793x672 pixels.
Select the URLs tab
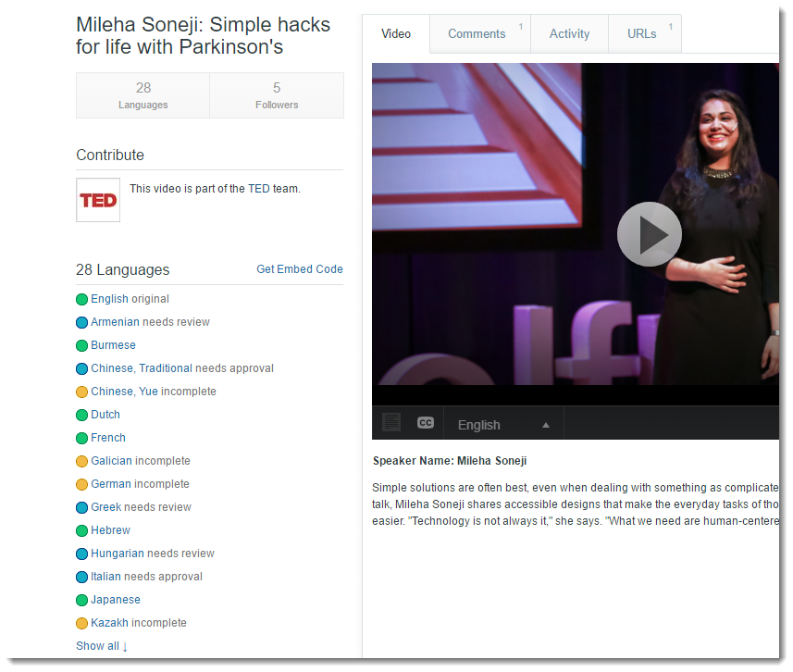641,34
